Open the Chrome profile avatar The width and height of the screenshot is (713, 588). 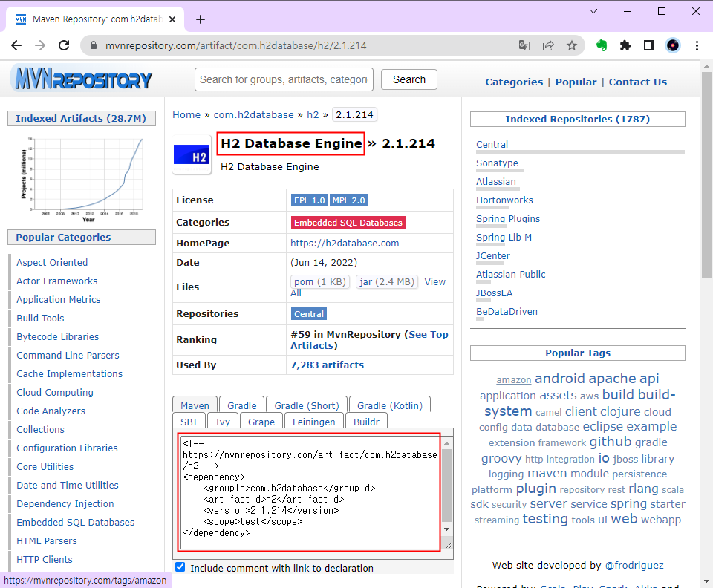point(673,45)
